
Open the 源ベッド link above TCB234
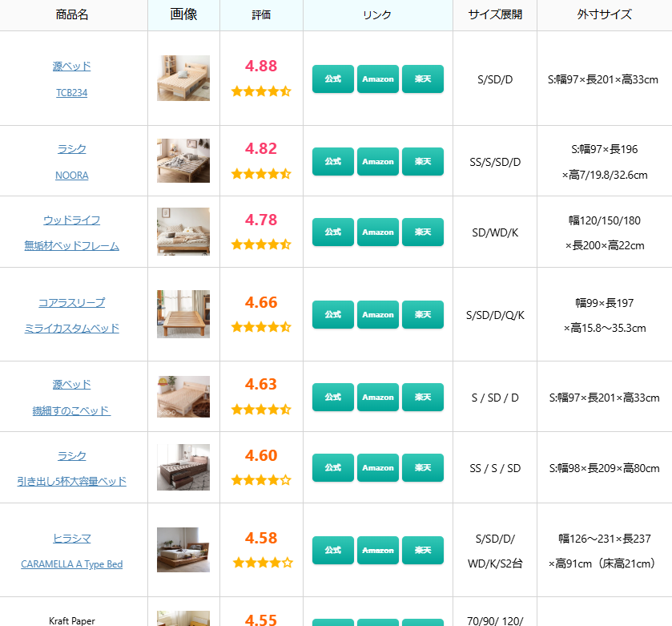pyautogui.click(x=71, y=67)
